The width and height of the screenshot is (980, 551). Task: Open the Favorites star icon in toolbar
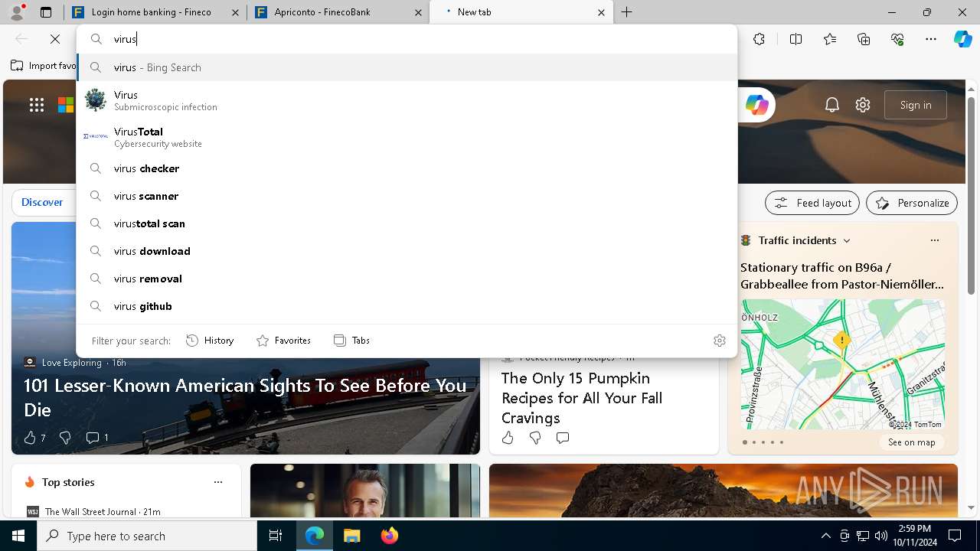(x=830, y=39)
